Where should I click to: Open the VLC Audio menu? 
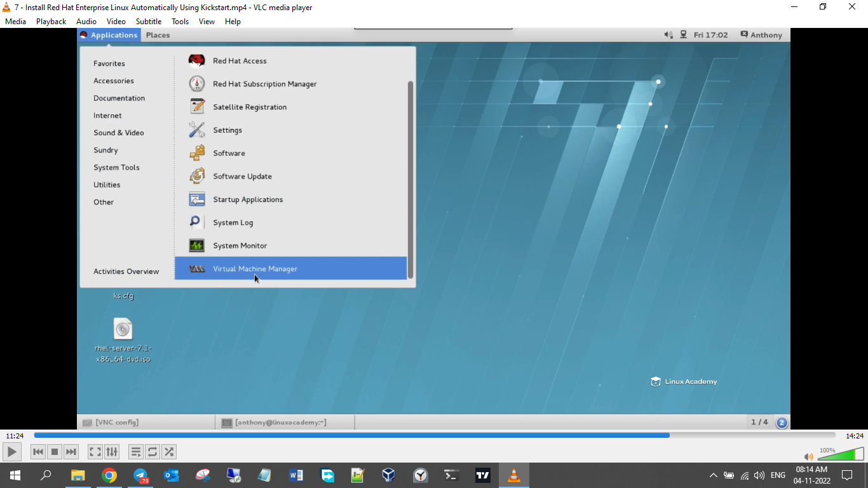coord(86,21)
